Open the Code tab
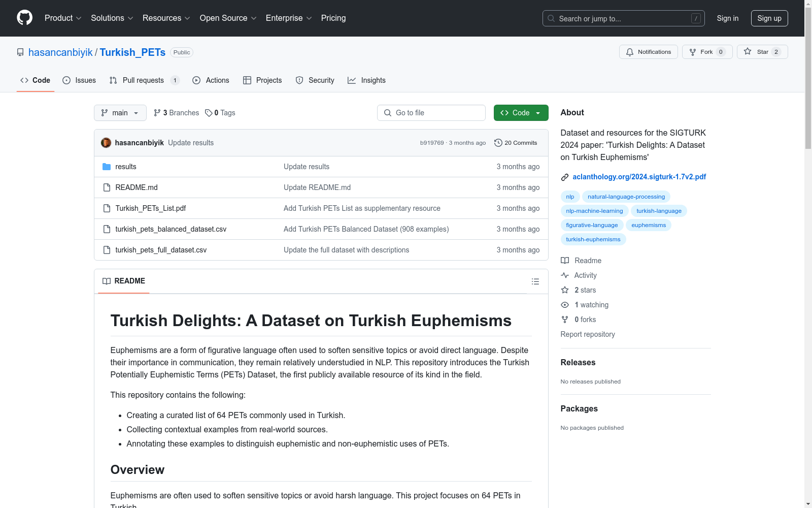The width and height of the screenshot is (812, 508). (x=35, y=80)
